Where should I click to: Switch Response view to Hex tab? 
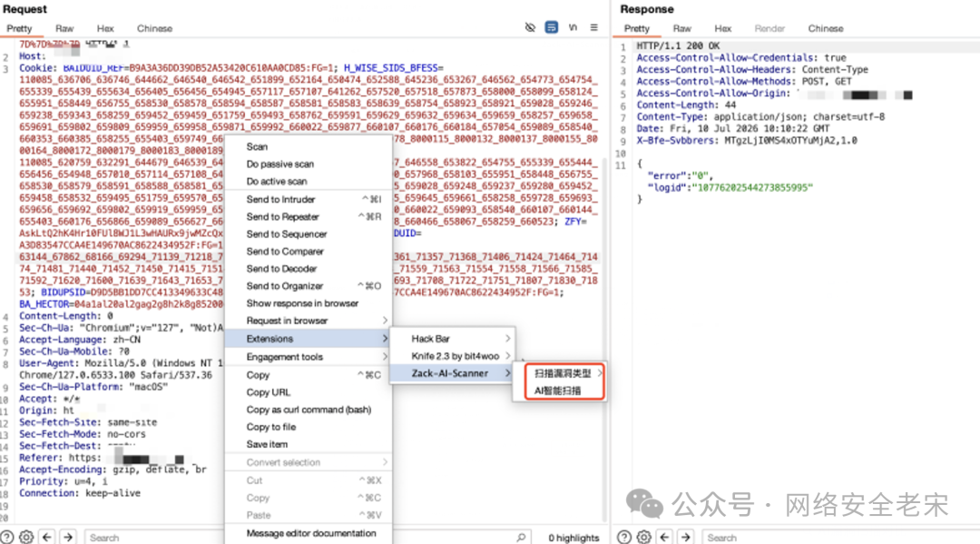[x=723, y=28]
